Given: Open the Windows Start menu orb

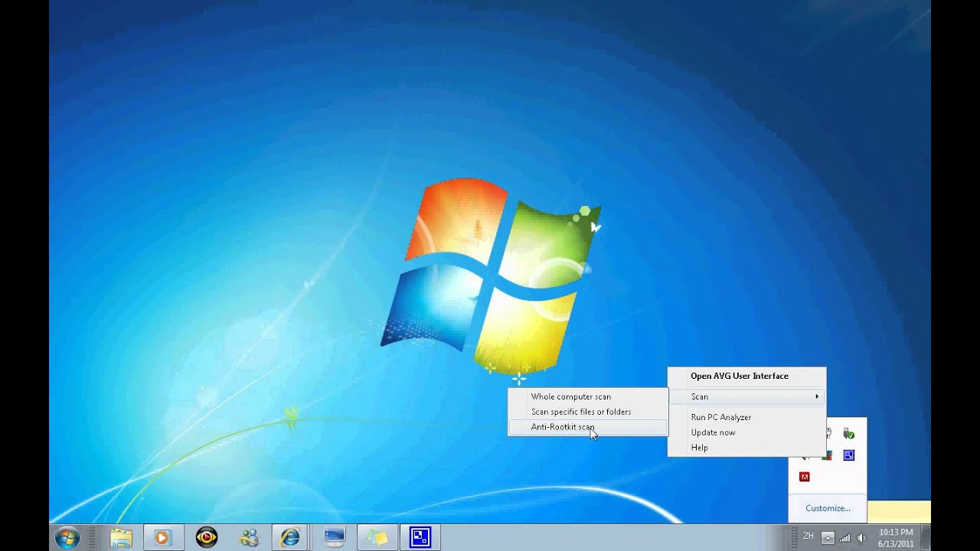Looking at the screenshot, I should [67, 537].
